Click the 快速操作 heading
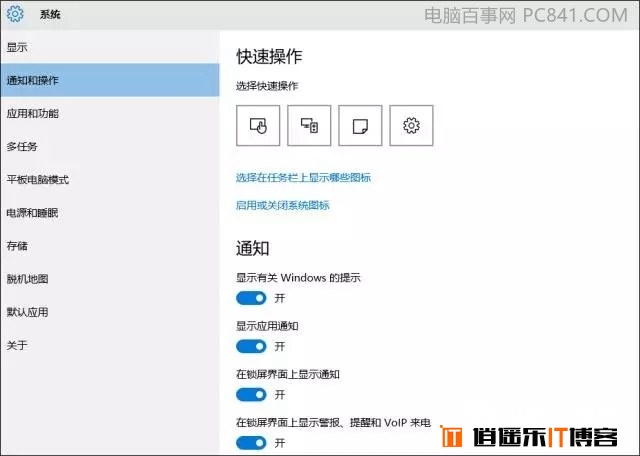The height and width of the screenshot is (456, 640). coord(269,56)
